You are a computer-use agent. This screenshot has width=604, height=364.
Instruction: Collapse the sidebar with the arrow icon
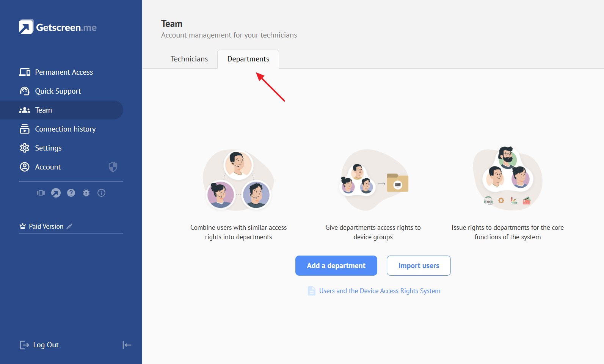tap(127, 345)
